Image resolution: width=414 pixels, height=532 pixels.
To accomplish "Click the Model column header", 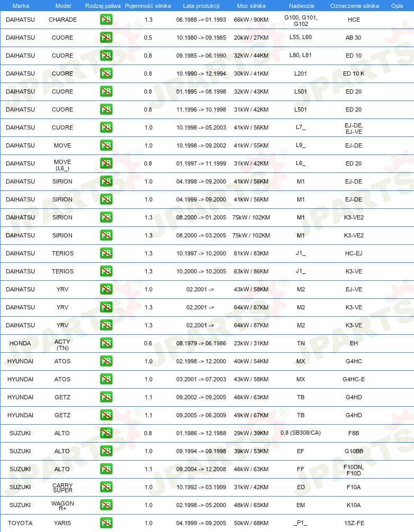I will pyautogui.click(x=63, y=6).
